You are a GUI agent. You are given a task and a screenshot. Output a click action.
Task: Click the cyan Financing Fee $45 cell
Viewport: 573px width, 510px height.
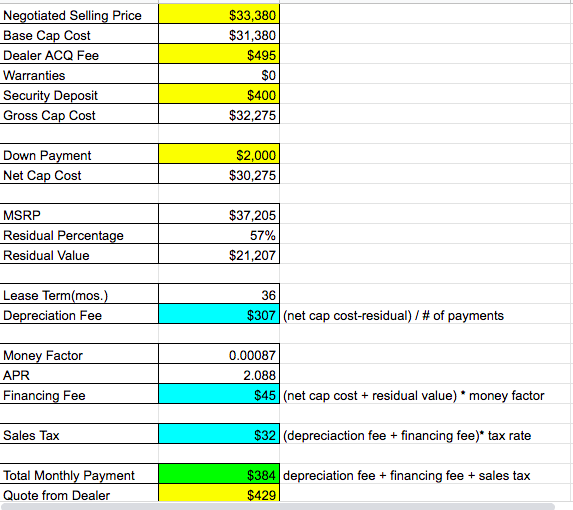point(219,394)
